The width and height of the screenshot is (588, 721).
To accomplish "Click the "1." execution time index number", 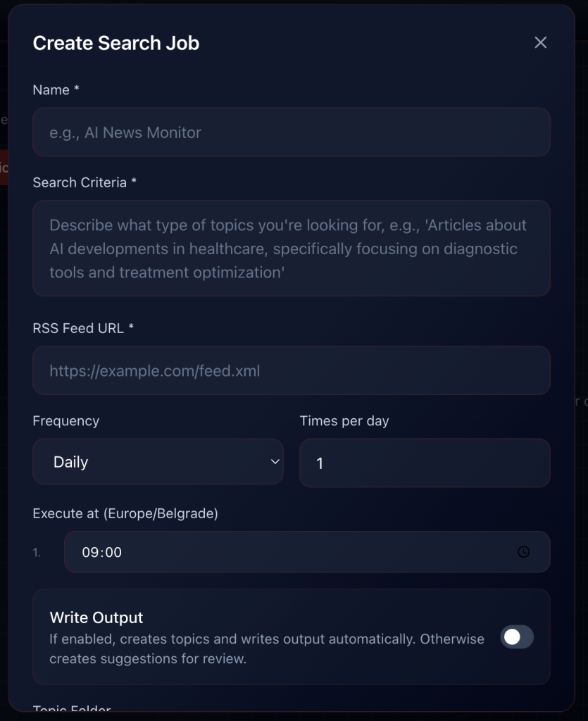I will (x=37, y=553).
